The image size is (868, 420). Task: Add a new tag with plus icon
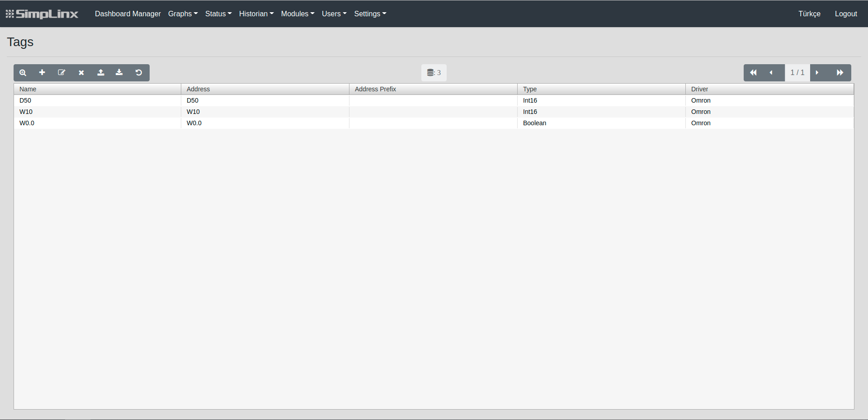(42, 73)
